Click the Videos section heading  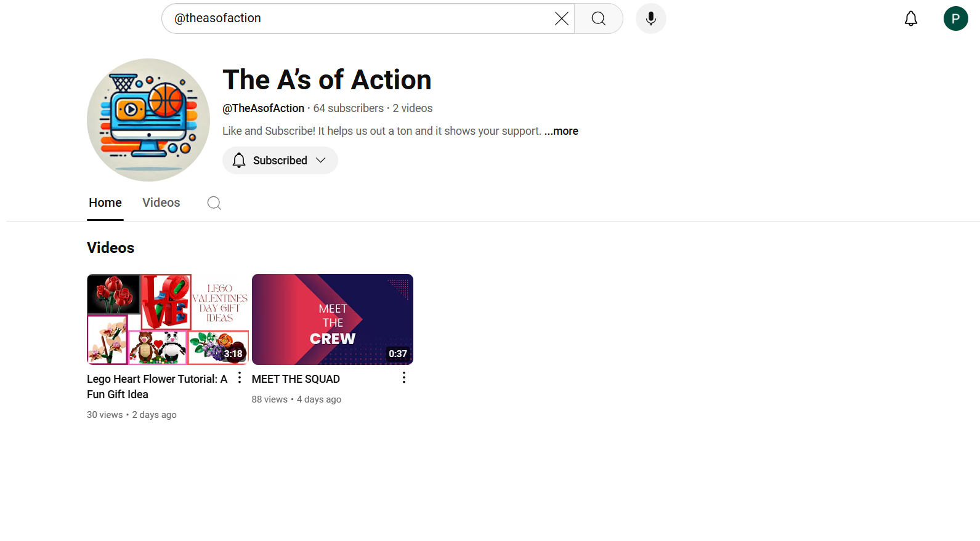[110, 247]
